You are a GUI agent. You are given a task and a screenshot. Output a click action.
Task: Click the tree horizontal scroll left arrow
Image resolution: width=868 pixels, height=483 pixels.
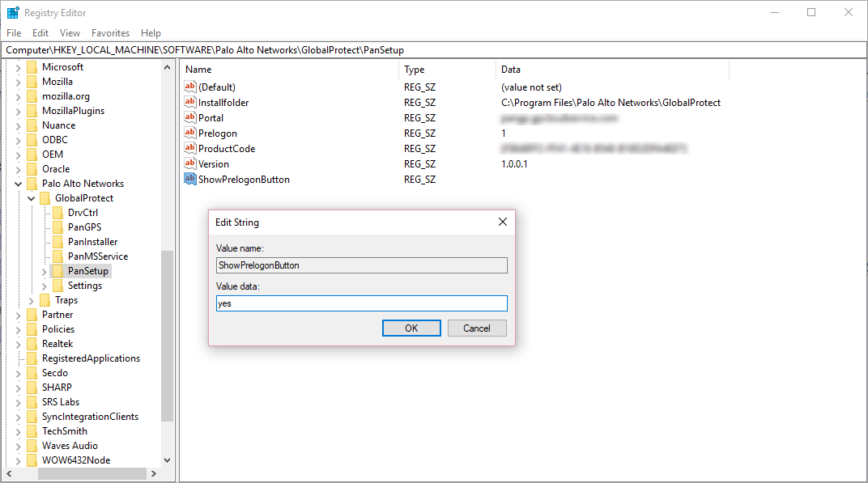click(x=10, y=473)
